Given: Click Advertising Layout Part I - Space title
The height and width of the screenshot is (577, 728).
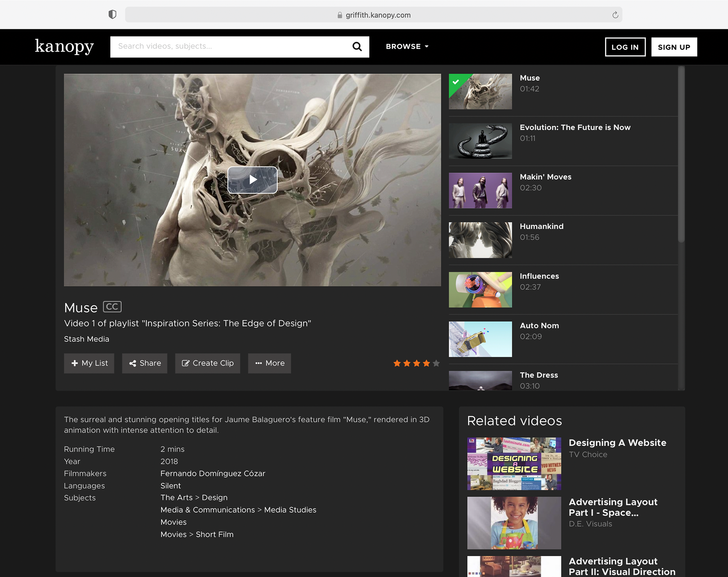Looking at the screenshot, I should (x=613, y=507).
